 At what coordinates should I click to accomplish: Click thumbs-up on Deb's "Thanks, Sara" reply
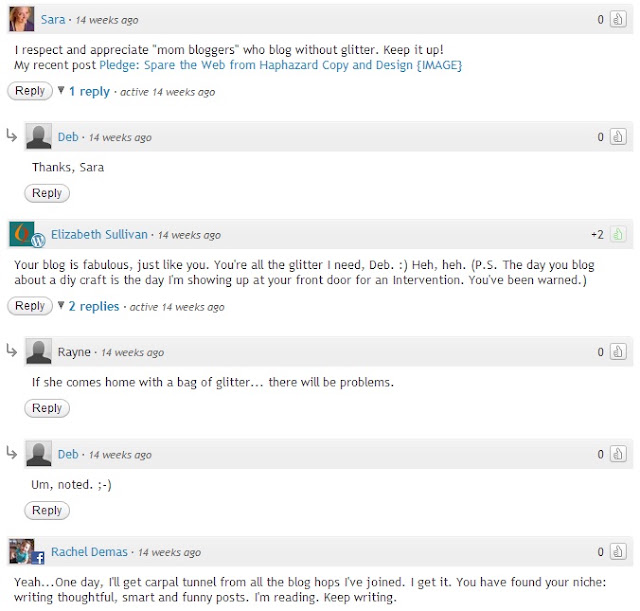click(618, 137)
